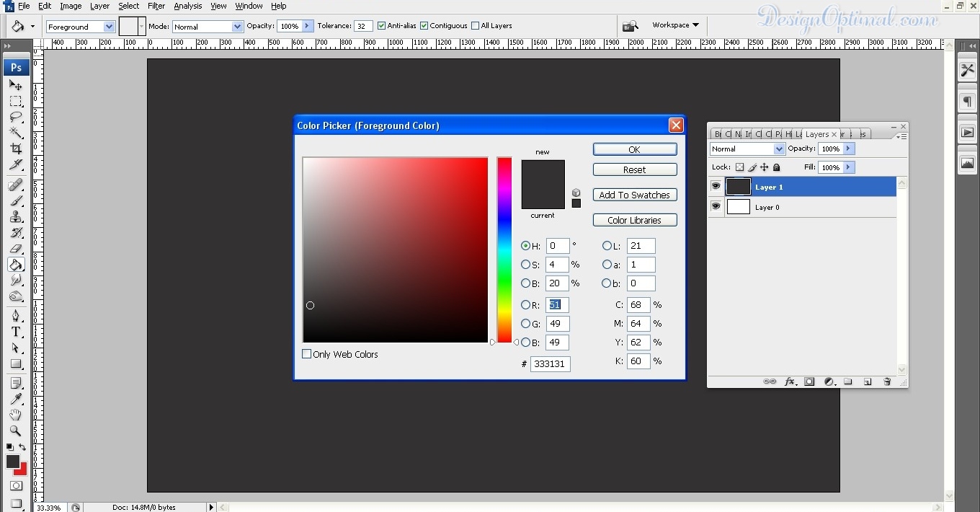Open the Layers panel flyout menu

[x=902, y=136]
